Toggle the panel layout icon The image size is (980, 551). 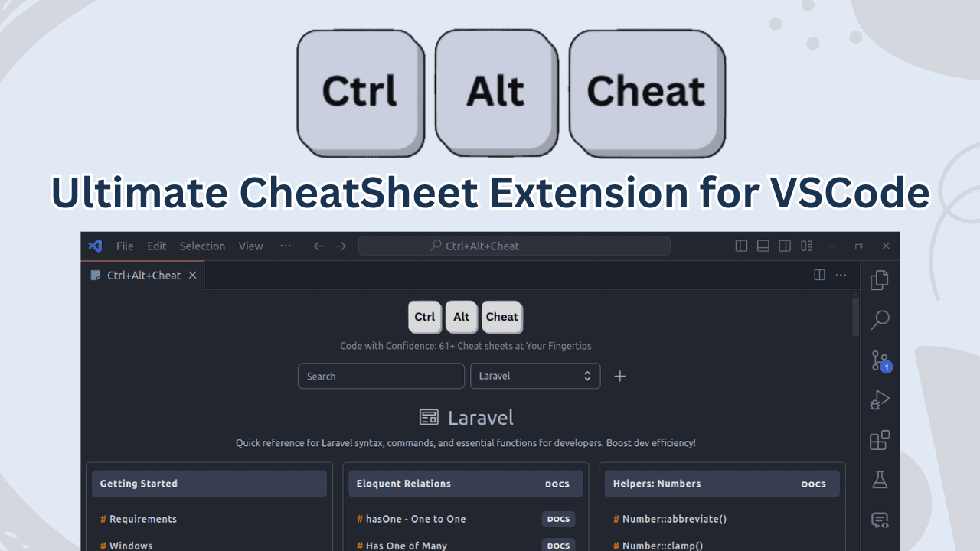pyautogui.click(x=763, y=246)
